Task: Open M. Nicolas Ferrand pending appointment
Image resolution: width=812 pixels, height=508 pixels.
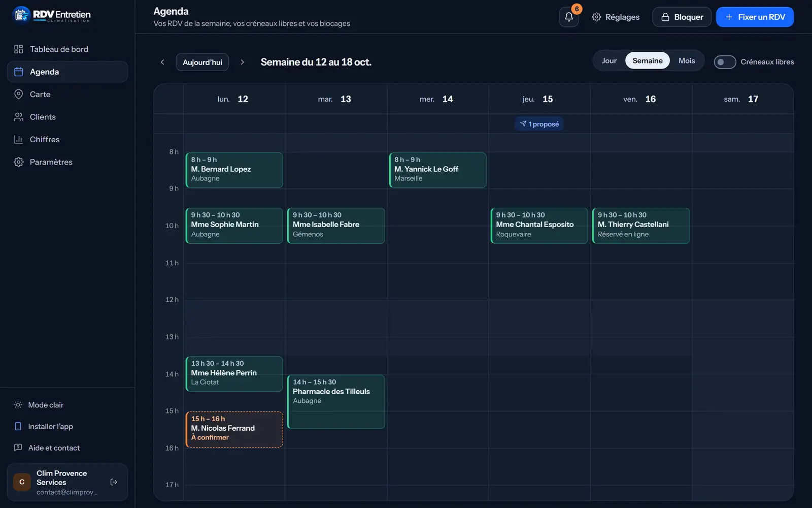Action: [x=234, y=429]
